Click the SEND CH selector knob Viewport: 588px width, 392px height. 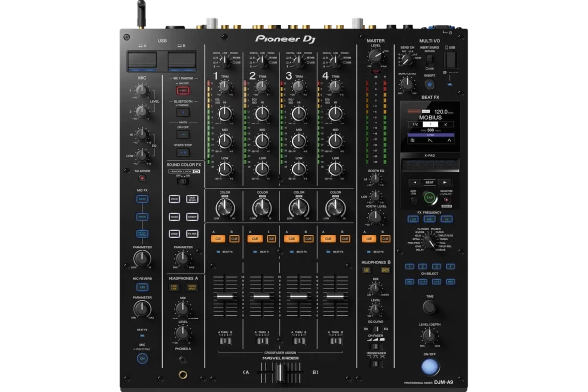click(x=406, y=59)
